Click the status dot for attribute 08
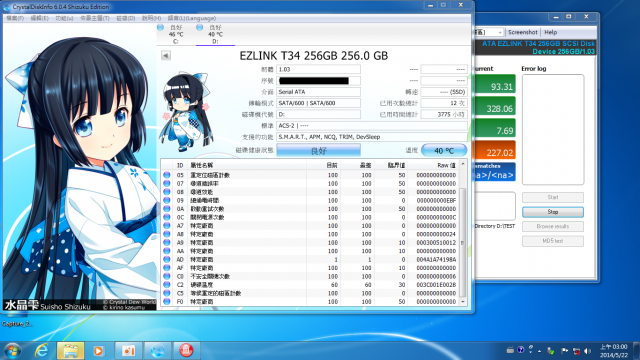 click(167, 192)
